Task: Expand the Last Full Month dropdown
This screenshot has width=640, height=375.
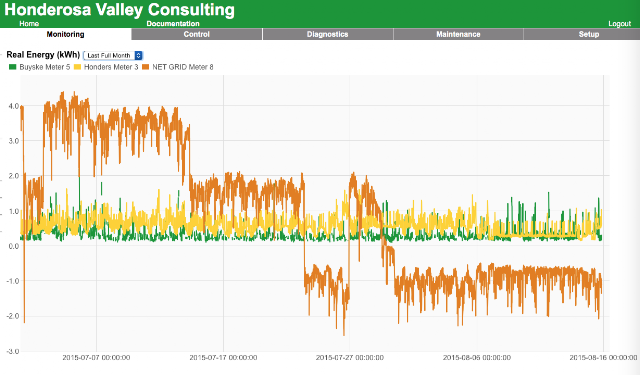Action: [x=113, y=55]
